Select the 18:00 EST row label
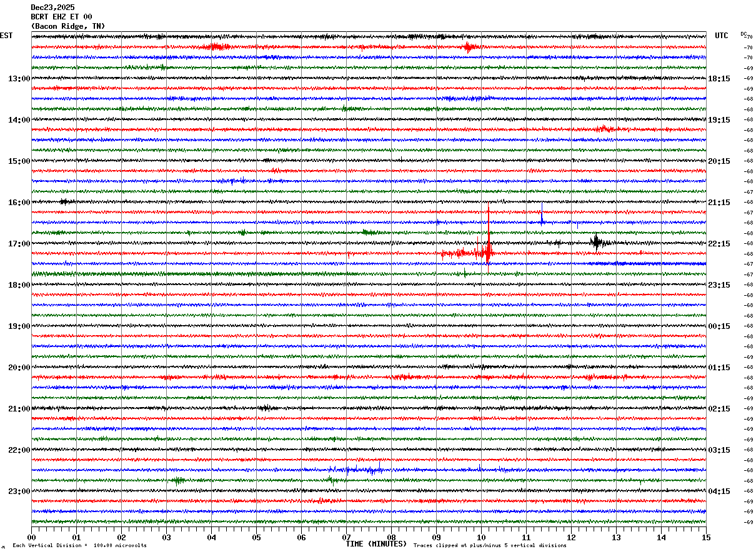 (19, 285)
